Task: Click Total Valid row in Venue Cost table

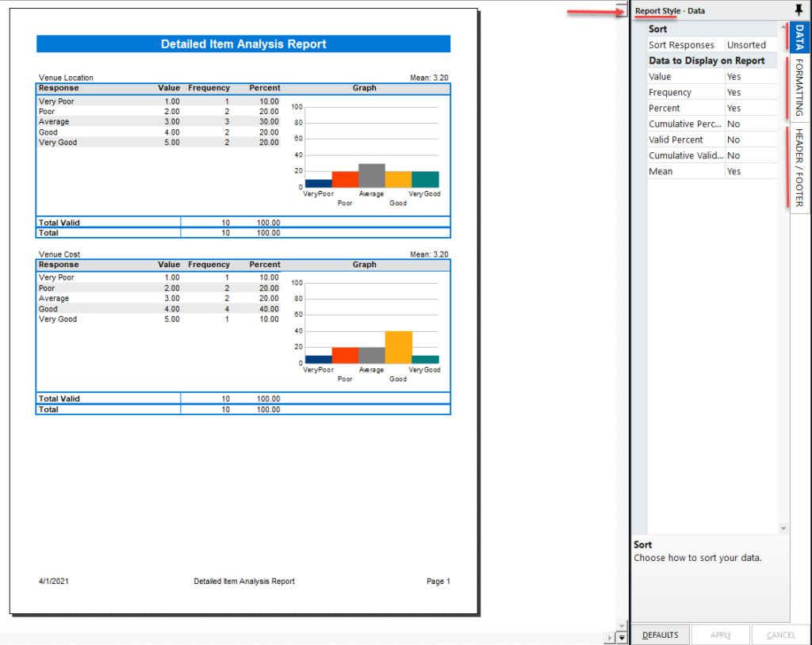Action: 243,399
